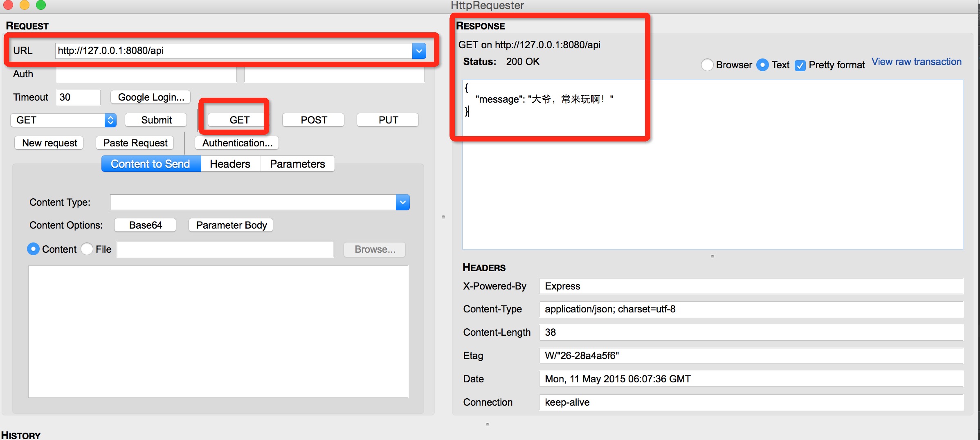Click the 200 OK status text
Screen dimensions: 980x440
pos(523,62)
